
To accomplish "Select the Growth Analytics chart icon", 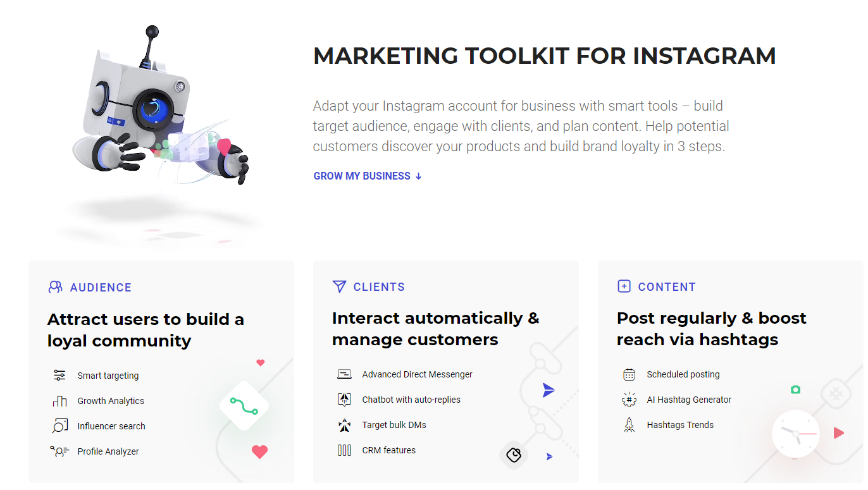I will tap(59, 400).
